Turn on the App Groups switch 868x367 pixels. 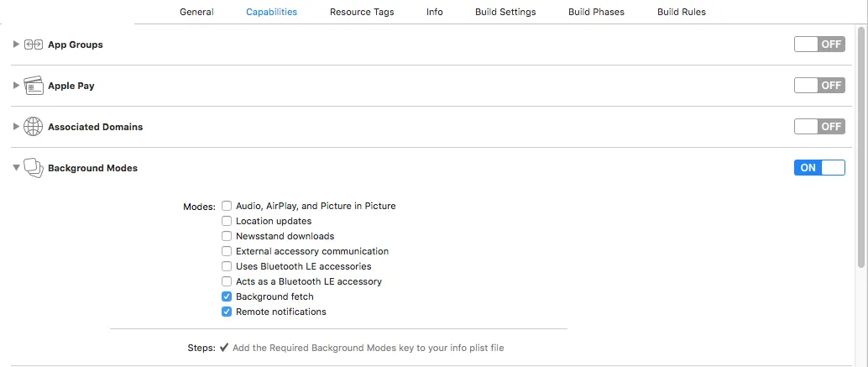pos(819,45)
